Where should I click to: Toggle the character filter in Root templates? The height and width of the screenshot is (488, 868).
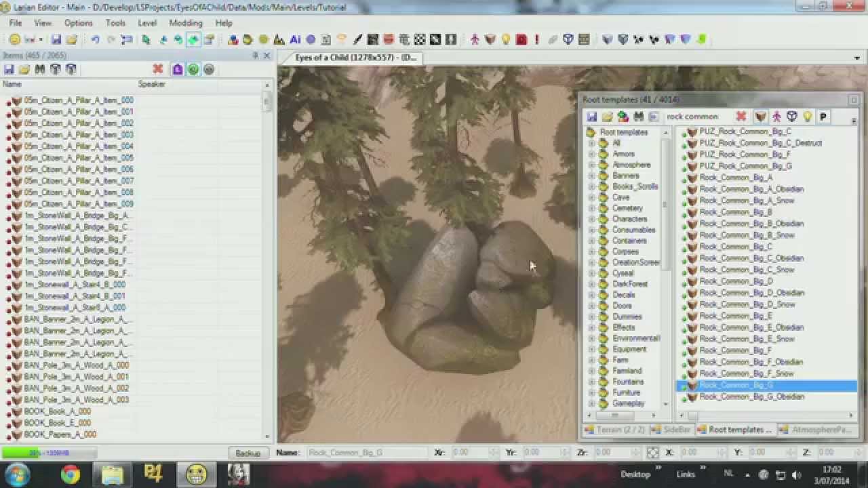(x=776, y=117)
